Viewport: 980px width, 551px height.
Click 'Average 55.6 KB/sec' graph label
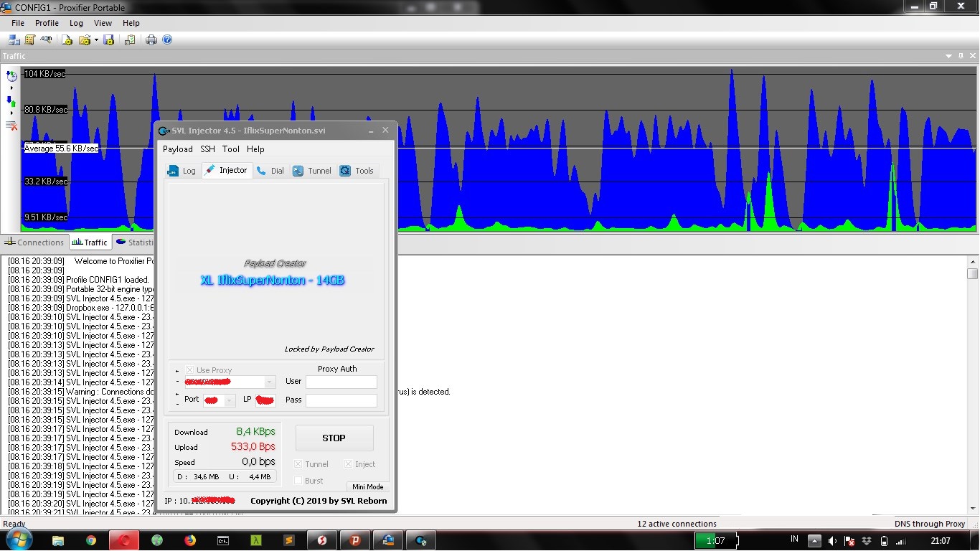61,149
